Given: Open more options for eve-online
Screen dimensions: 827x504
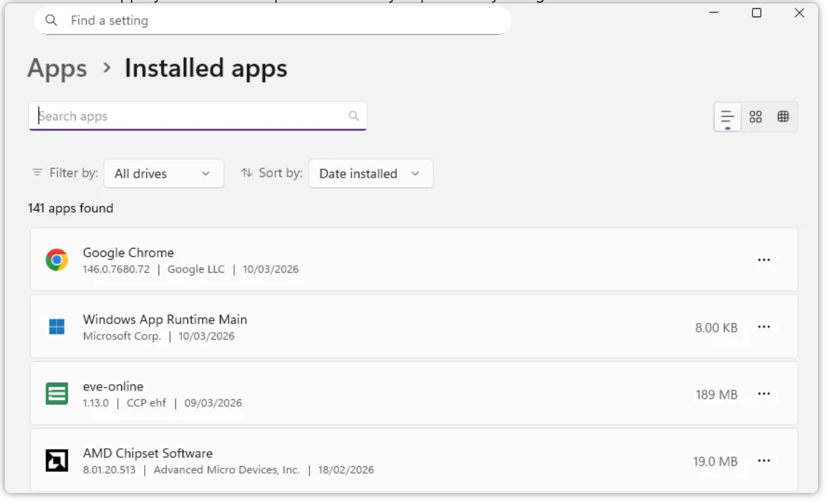Looking at the screenshot, I should click(x=764, y=394).
